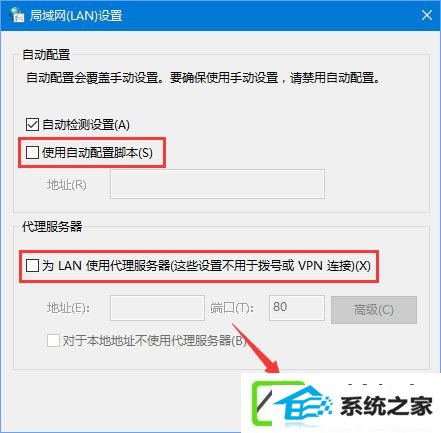Click the 代理服务器 group heading
Image resolution: width=441 pixels, height=433 pixels.
52,226
